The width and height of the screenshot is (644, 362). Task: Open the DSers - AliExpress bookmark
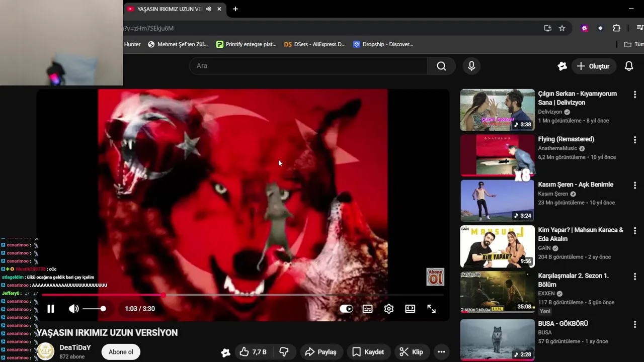click(314, 44)
